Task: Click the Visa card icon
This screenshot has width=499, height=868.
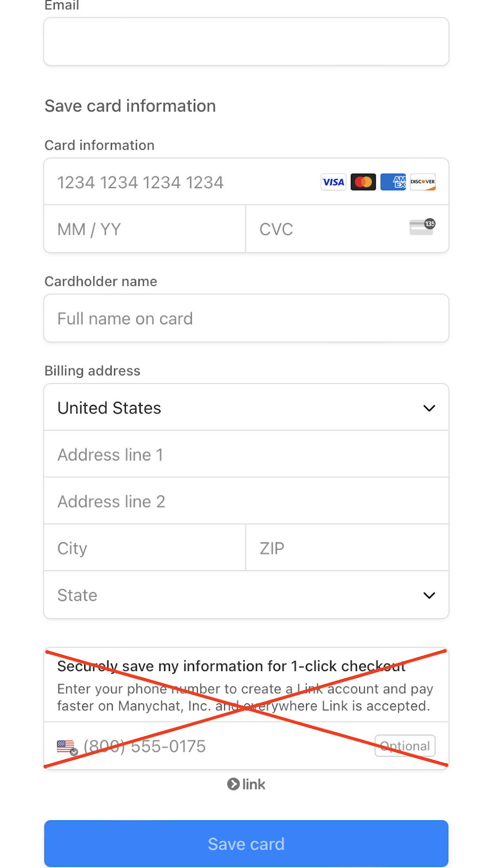Action: (333, 182)
